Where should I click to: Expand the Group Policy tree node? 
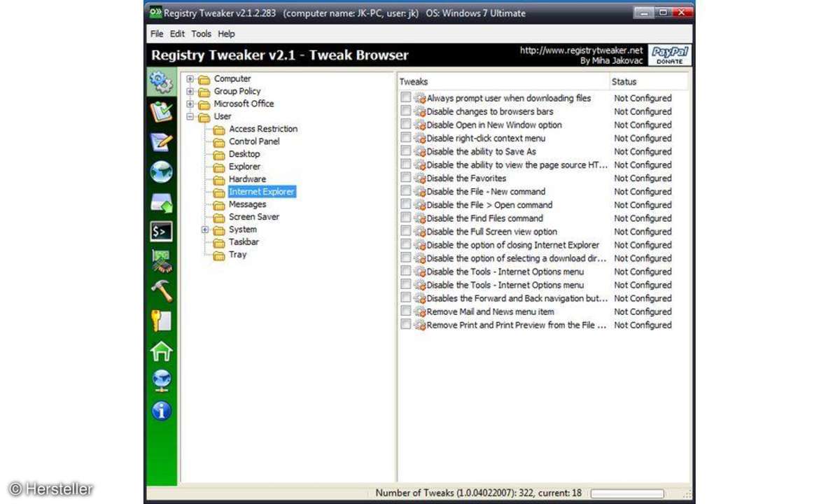(190, 92)
